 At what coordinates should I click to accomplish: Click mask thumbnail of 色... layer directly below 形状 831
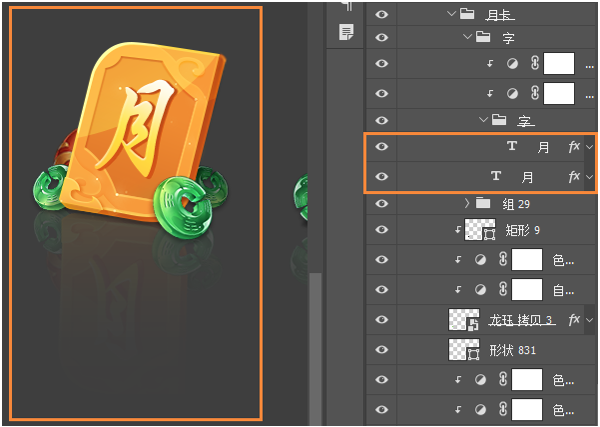[x=527, y=379]
